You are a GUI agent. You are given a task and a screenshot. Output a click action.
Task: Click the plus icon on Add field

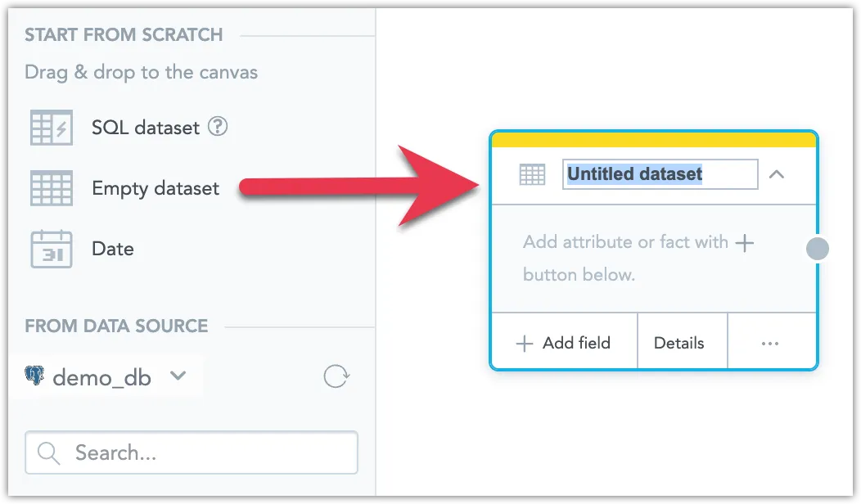click(524, 344)
